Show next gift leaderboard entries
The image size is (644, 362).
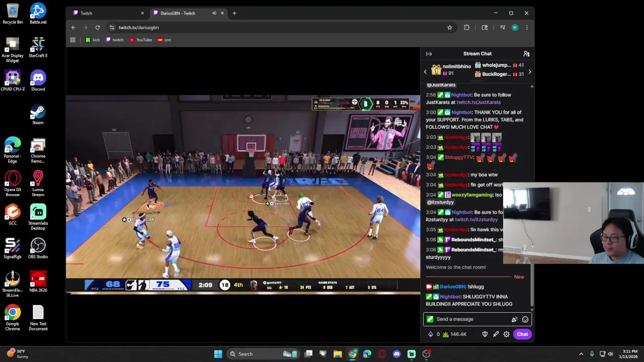[x=529, y=72]
